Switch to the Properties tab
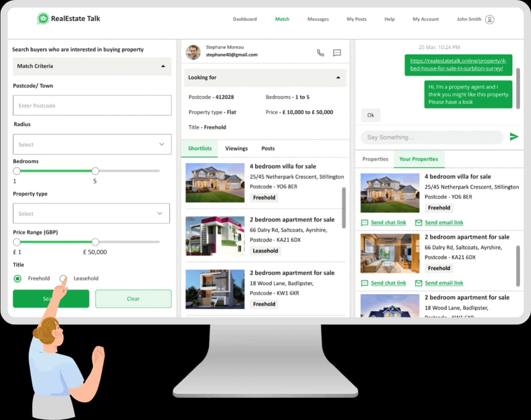The width and height of the screenshot is (531, 420). (x=375, y=158)
